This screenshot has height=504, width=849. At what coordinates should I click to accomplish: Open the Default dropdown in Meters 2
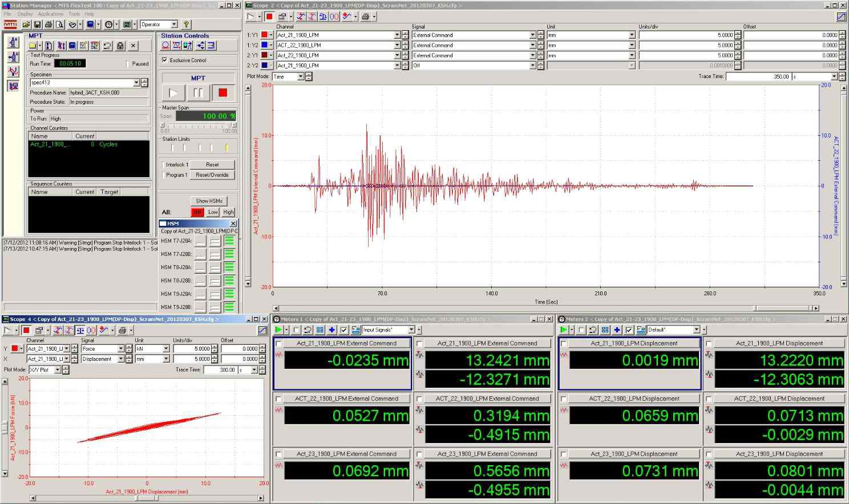[x=697, y=330]
